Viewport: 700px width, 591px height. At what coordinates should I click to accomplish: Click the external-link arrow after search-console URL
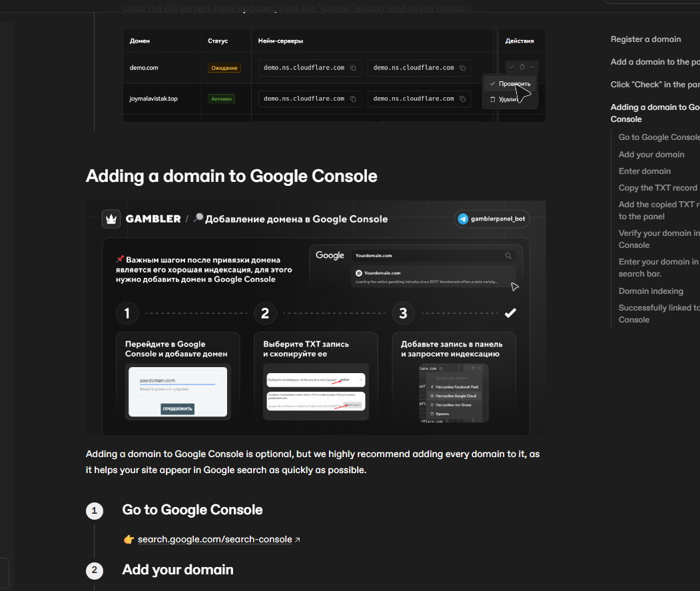[298, 538]
